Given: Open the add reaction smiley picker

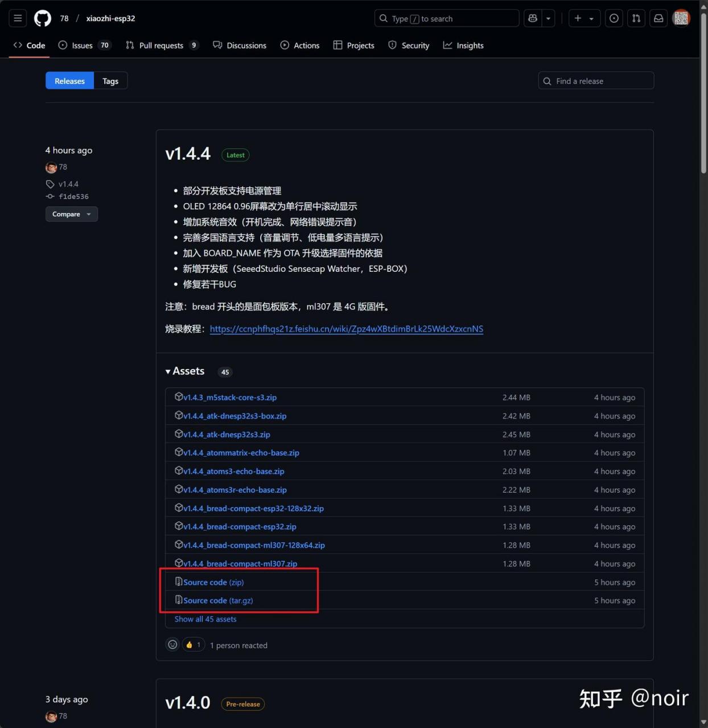Looking at the screenshot, I should click(172, 645).
